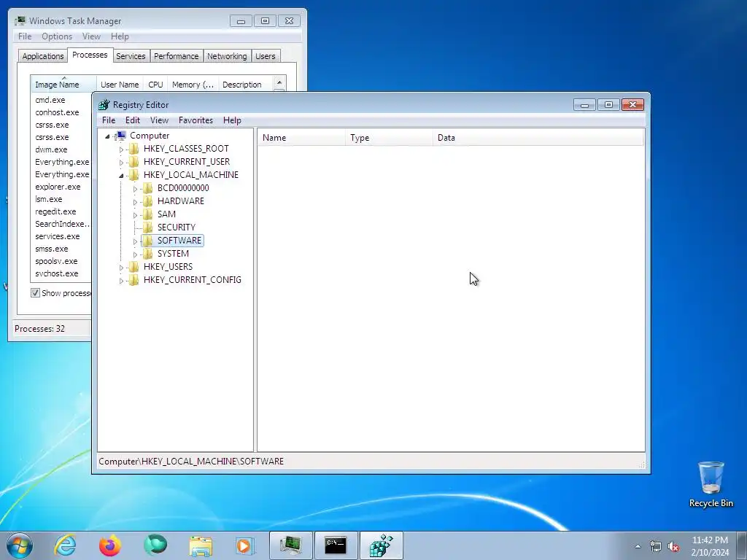Switch to Task Manager Applications tab
Image resolution: width=747 pixels, height=560 pixels.
pos(43,56)
